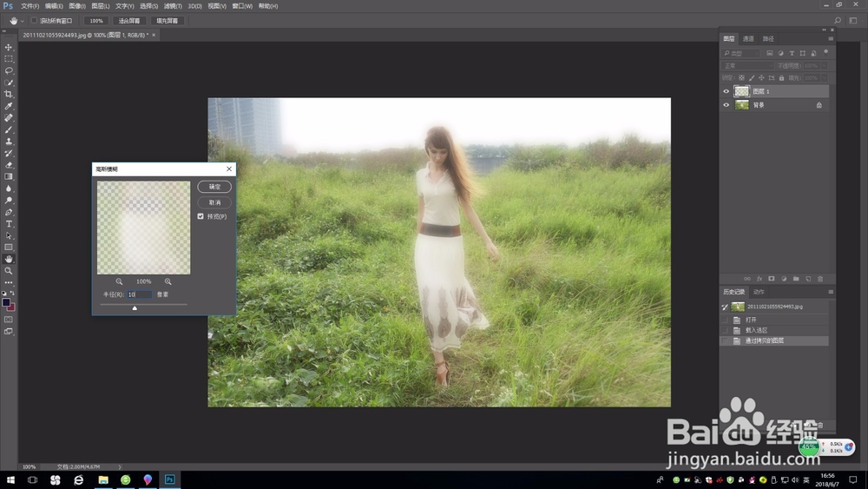Select the Eyedropper tool
This screenshot has height=489, width=868.
coord(9,106)
